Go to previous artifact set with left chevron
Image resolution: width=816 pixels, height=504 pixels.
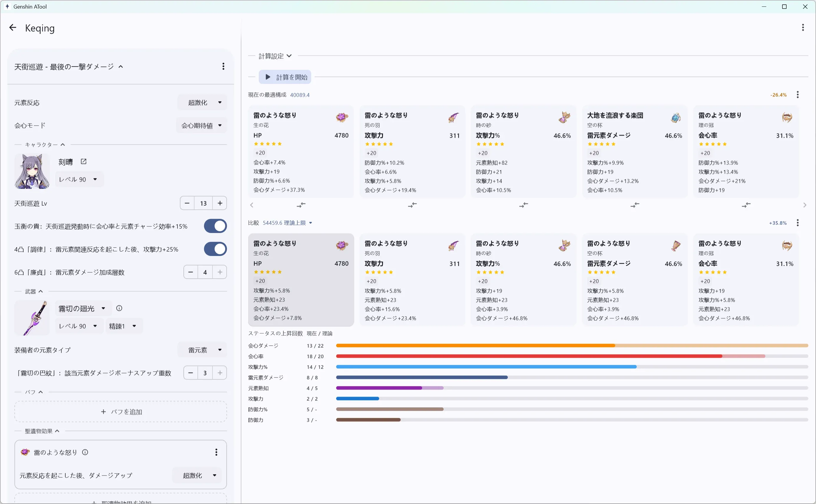[252, 205]
